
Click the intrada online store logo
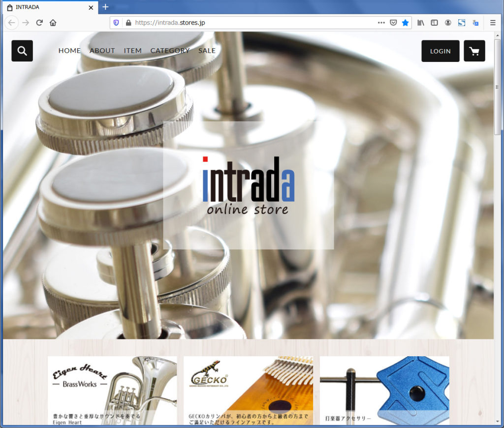point(248,185)
